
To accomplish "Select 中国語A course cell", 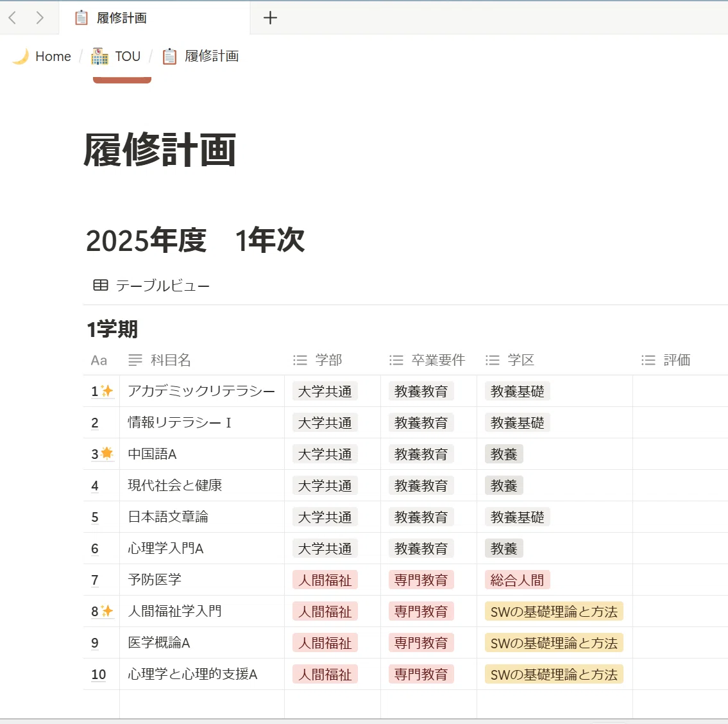I will tap(202, 454).
